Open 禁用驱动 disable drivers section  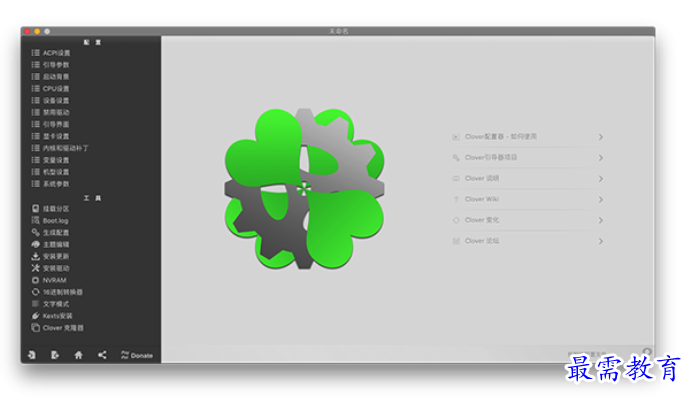click(x=51, y=112)
